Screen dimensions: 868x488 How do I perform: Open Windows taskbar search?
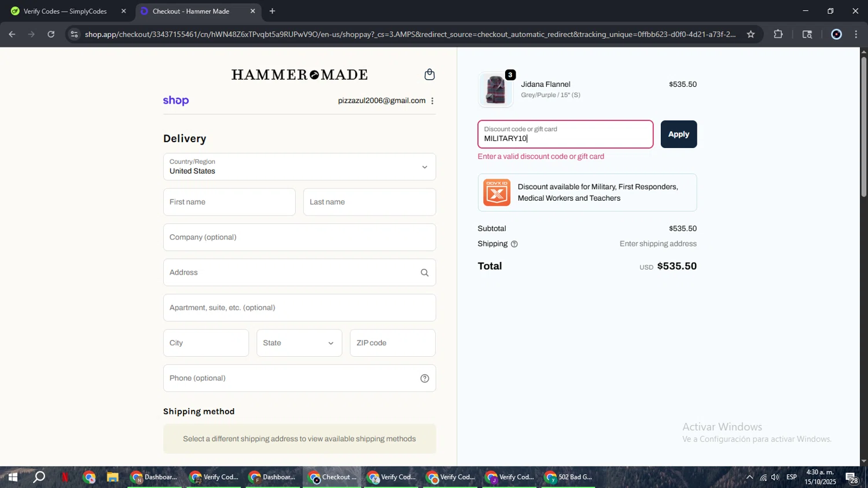click(x=39, y=477)
